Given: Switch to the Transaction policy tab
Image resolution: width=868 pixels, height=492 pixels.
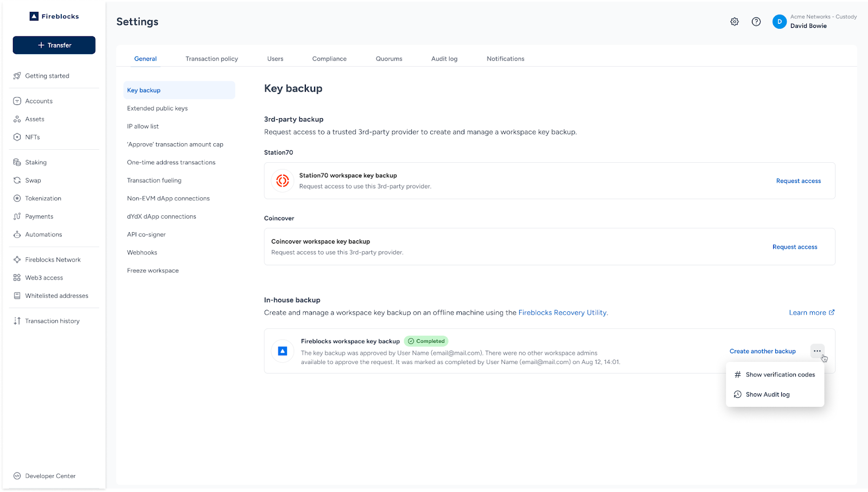Looking at the screenshot, I should tap(212, 59).
